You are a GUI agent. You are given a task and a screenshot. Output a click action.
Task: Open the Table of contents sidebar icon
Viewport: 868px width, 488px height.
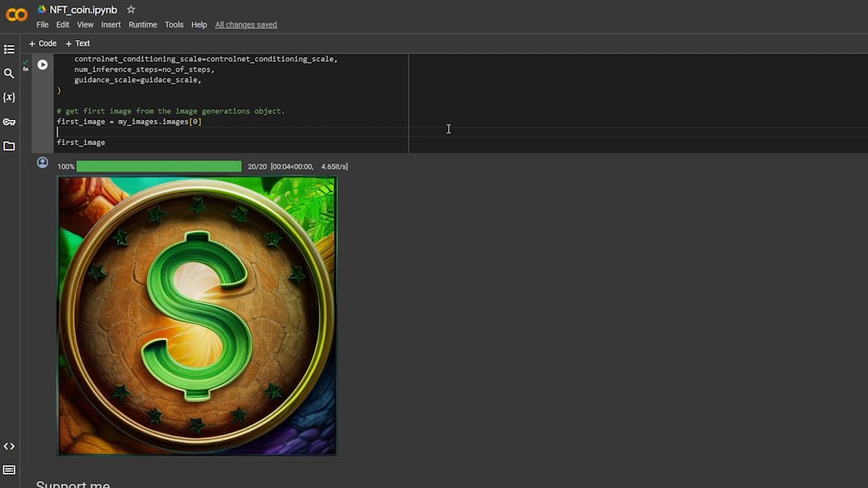tap(9, 49)
